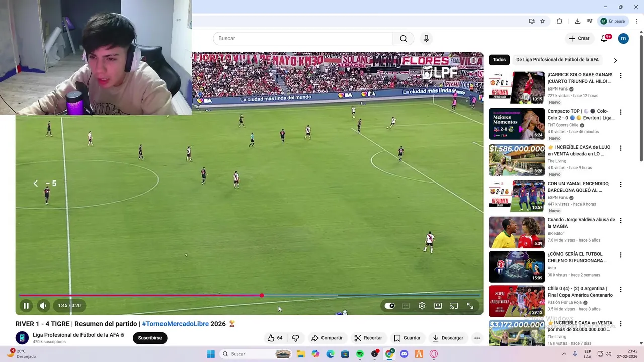Dislike the video with thumbs down

coord(296,338)
